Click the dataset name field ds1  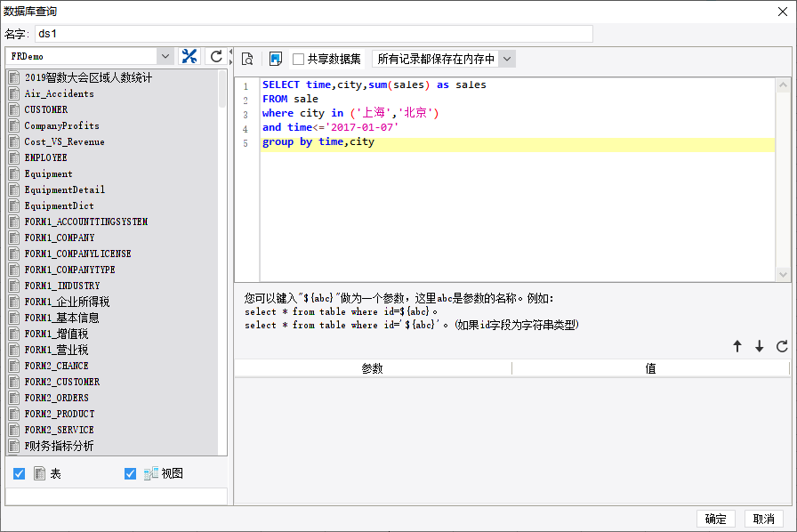click(314, 34)
